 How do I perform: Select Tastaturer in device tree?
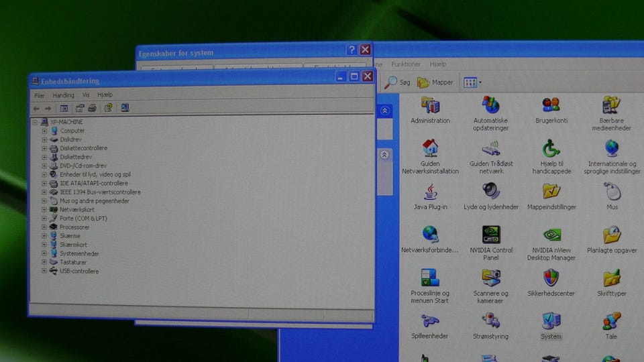(x=73, y=262)
